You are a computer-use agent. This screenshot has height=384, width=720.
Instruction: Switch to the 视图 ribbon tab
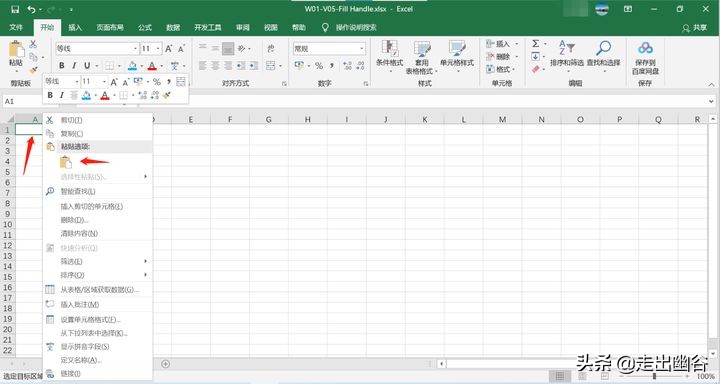[271, 28]
